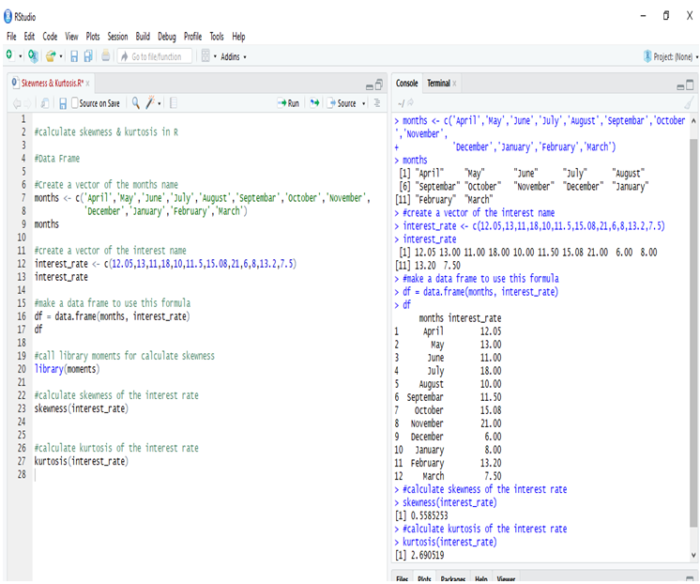Open the Plots menu
700x584 pixels.
pos(92,36)
